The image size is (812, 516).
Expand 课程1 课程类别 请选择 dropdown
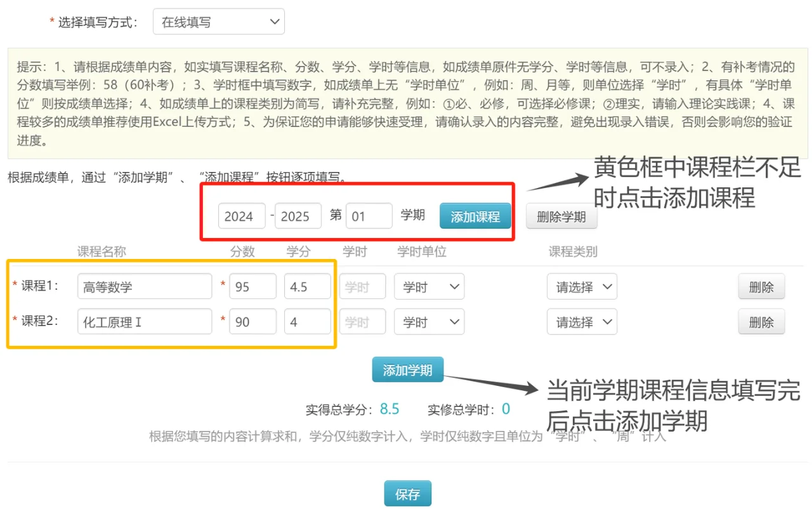[x=582, y=287]
